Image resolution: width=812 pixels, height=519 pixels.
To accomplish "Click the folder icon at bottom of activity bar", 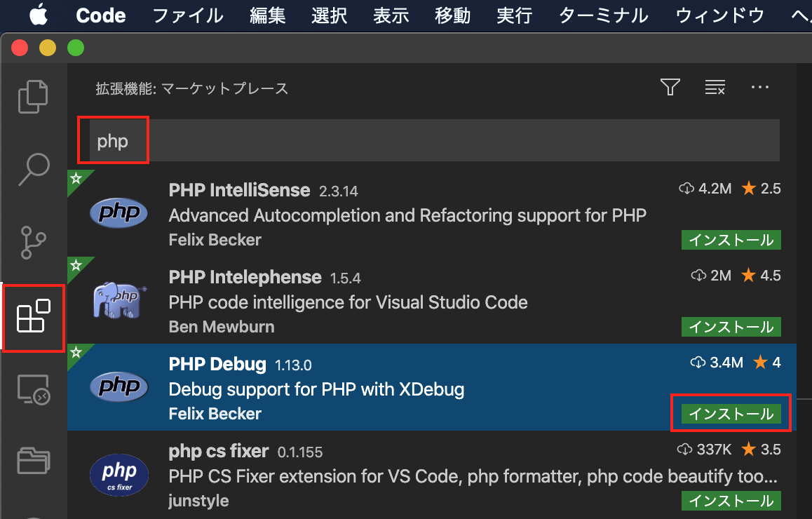I will pos(33,461).
